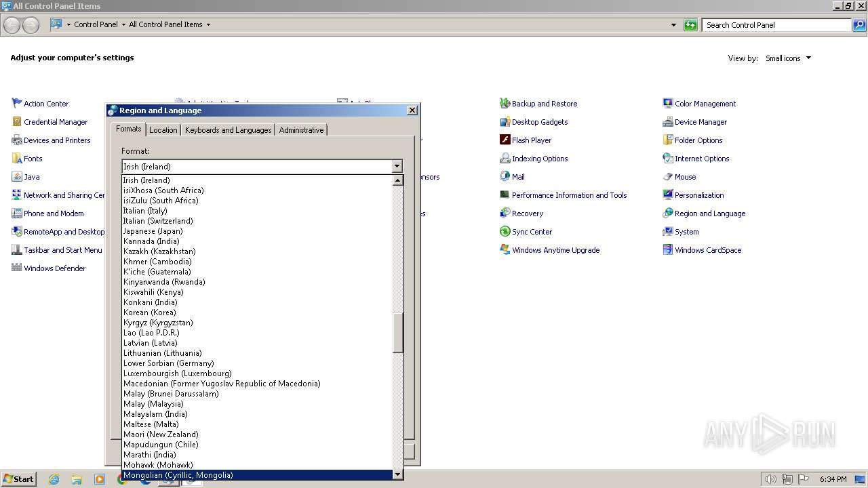Open Backup and Restore icon
The height and width of the screenshot is (488, 868).
pos(505,104)
